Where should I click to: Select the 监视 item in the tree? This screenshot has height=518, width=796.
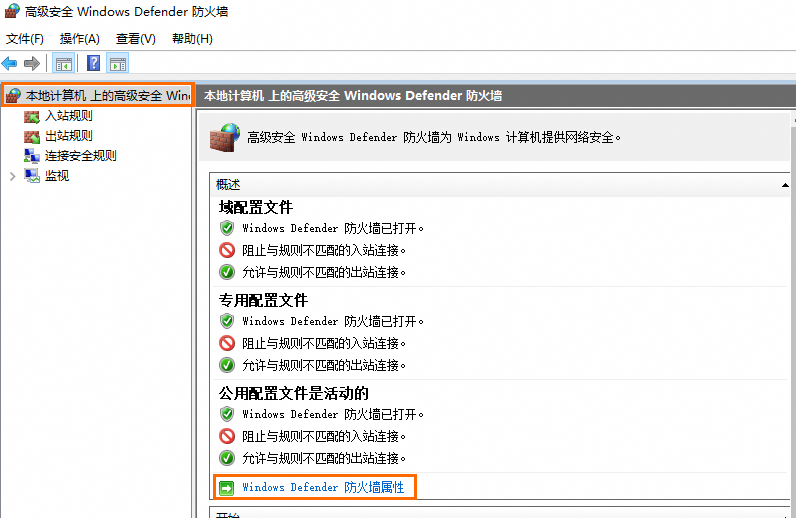click(57, 176)
